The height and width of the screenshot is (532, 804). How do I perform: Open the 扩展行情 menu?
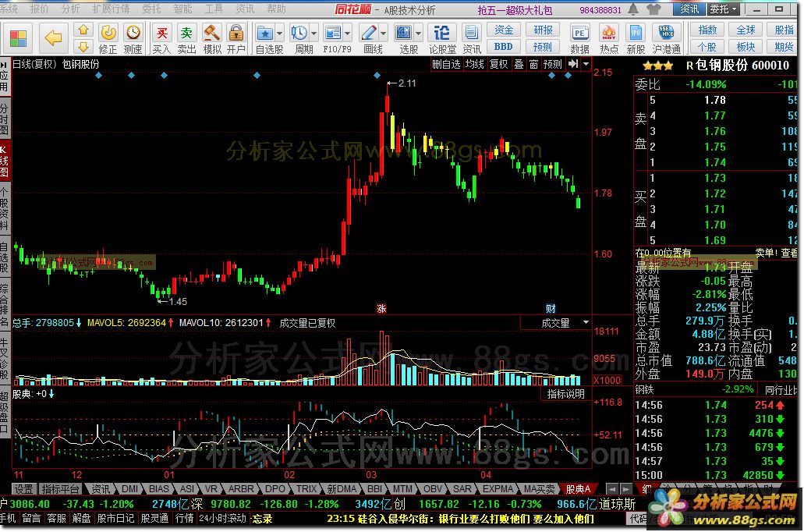coord(111,9)
